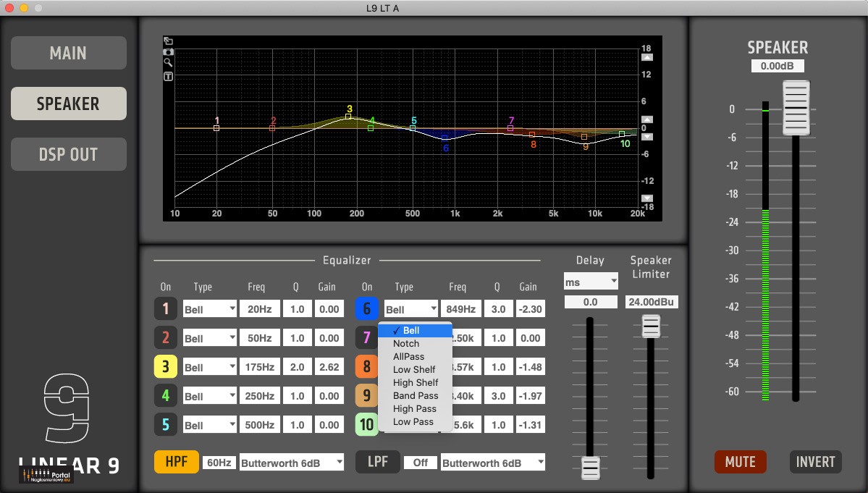Toggle equalizer band 8 off

pos(366,367)
